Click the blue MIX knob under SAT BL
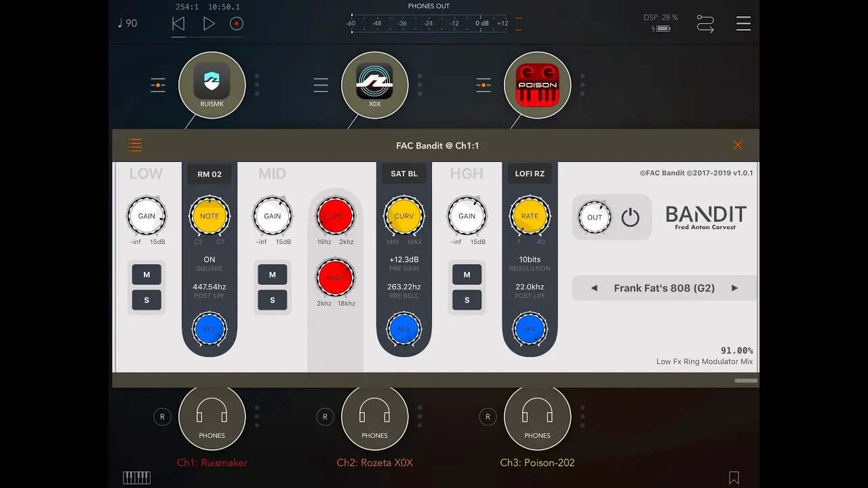This screenshot has height=488, width=868. pos(404,329)
